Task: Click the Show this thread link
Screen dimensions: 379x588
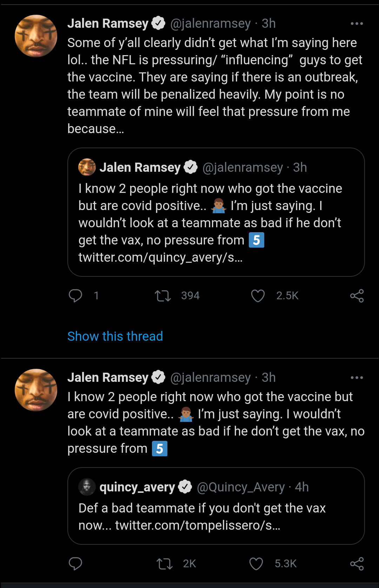Action: pos(115,336)
